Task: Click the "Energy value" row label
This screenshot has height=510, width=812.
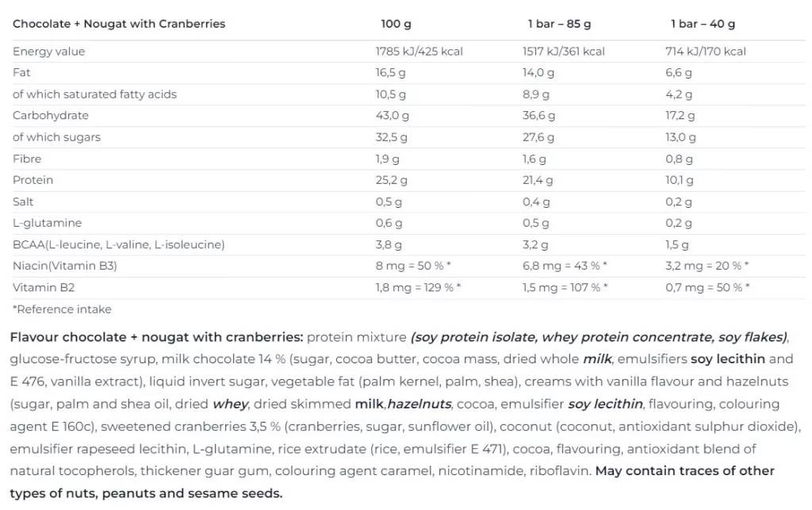Action: pyautogui.click(x=48, y=52)
